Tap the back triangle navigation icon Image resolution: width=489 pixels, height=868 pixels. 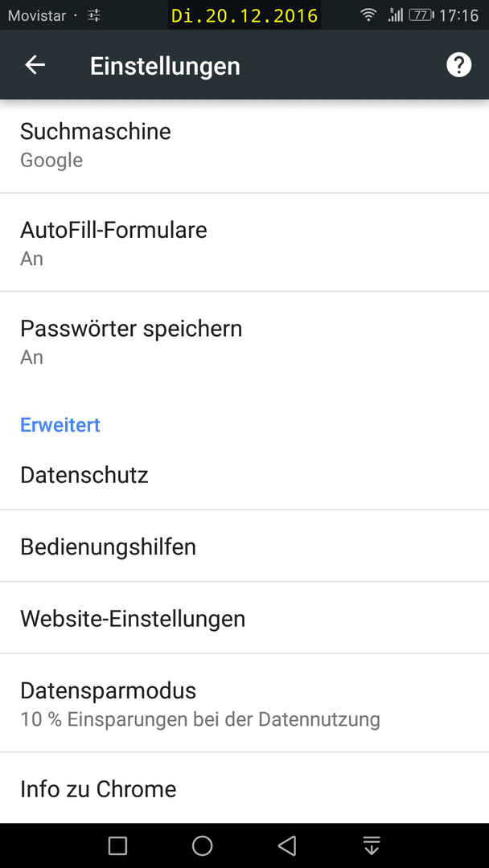coord(287,845)
